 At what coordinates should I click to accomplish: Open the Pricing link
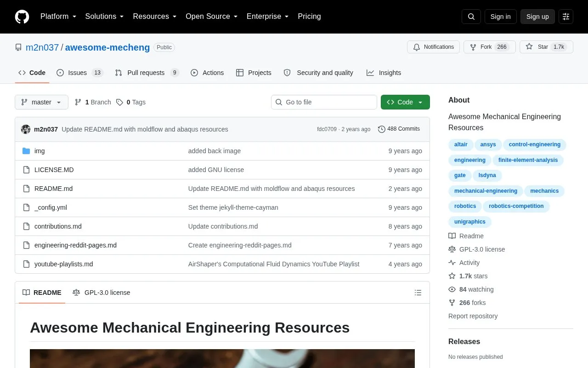pyautogui.click(x=309, y=17)
